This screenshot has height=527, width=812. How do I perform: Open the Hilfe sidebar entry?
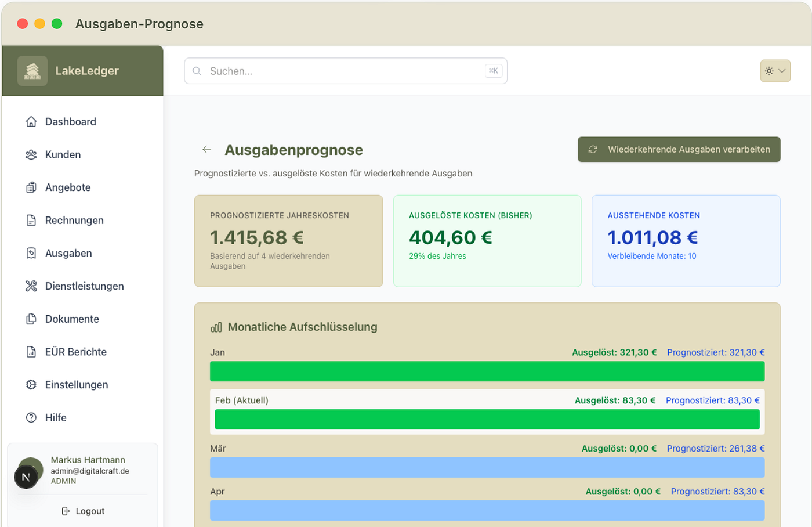[83, 417]
